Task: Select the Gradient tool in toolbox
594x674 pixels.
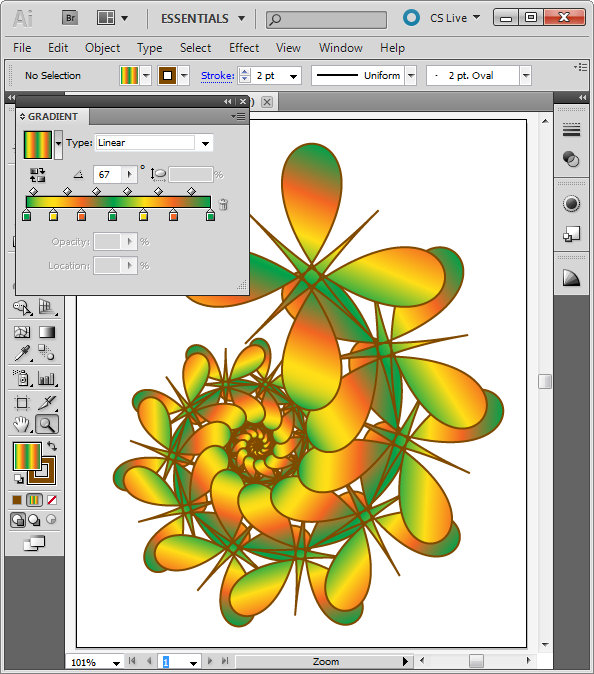Action: pos(47,332)
